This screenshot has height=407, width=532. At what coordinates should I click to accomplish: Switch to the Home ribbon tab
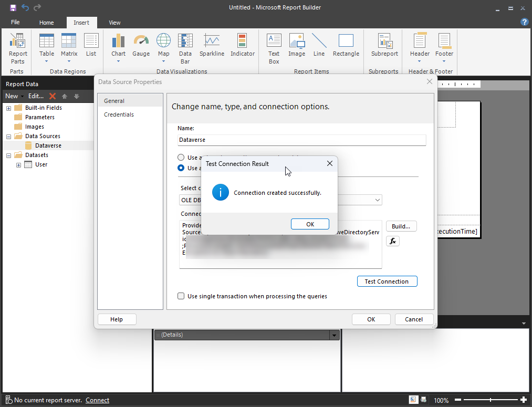[47, 23]
